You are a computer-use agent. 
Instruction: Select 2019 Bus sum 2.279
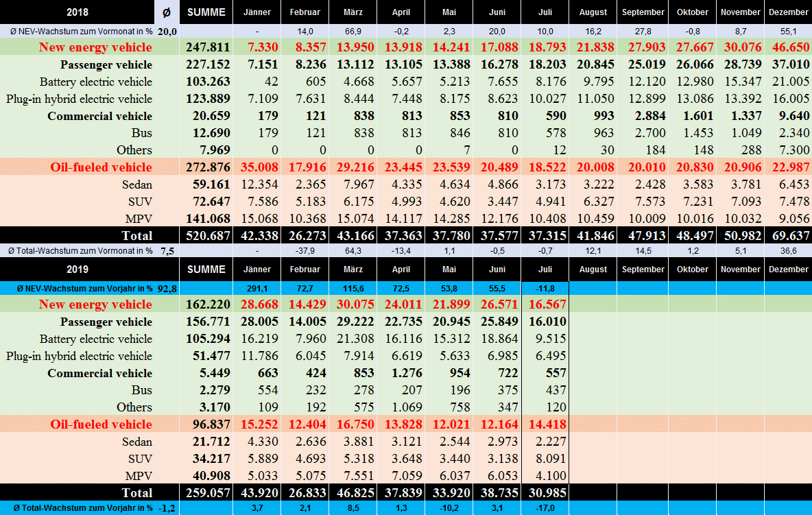[x=215, y=390]
